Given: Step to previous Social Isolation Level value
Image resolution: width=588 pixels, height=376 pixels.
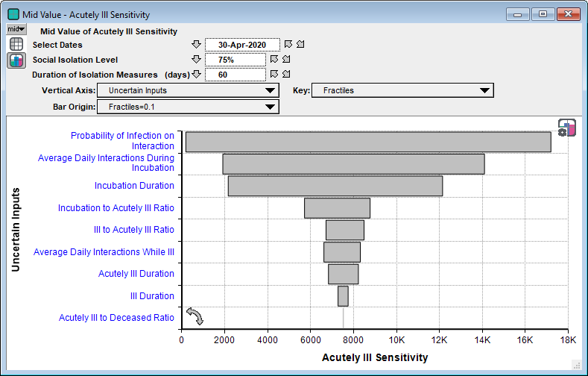Looking at the screenshot, I should pyautogui.click(x=274, y=59).
